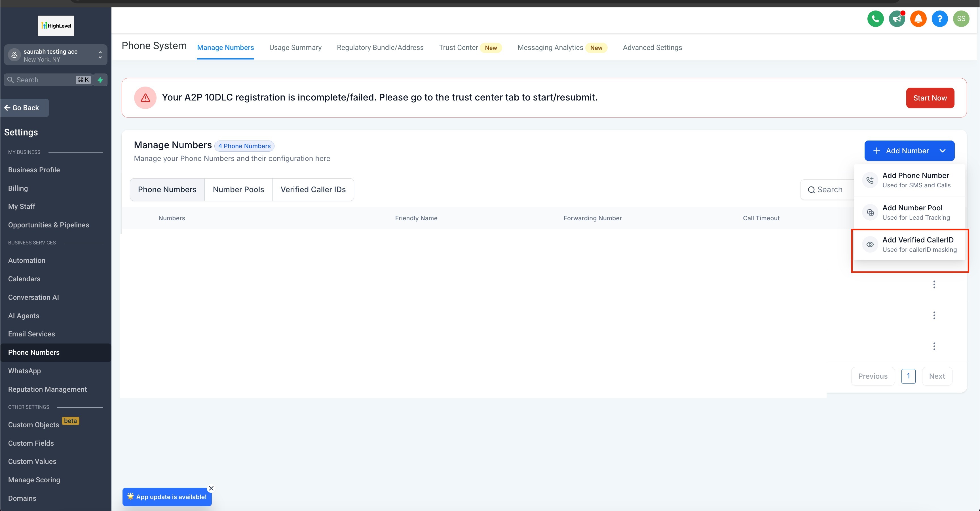This screenshot has width=980, height=511.
Task: Close the app update notification
Action: [211, 488]
